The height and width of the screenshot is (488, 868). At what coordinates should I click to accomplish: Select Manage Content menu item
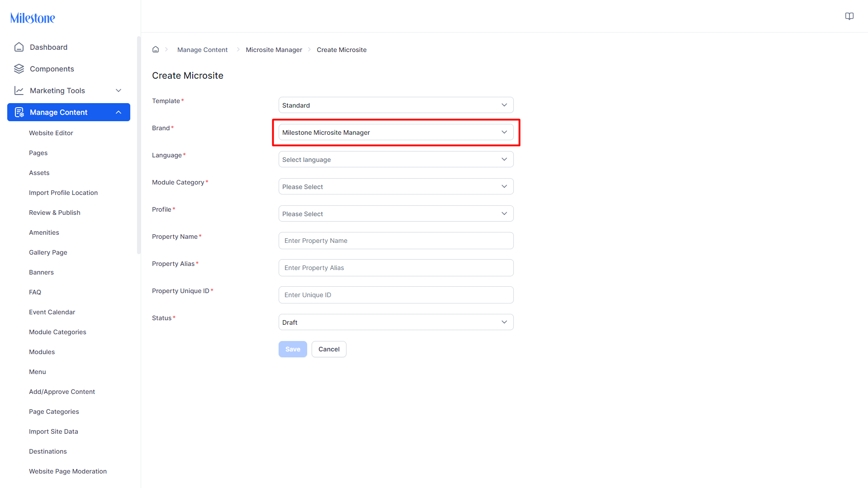(69, 112)
